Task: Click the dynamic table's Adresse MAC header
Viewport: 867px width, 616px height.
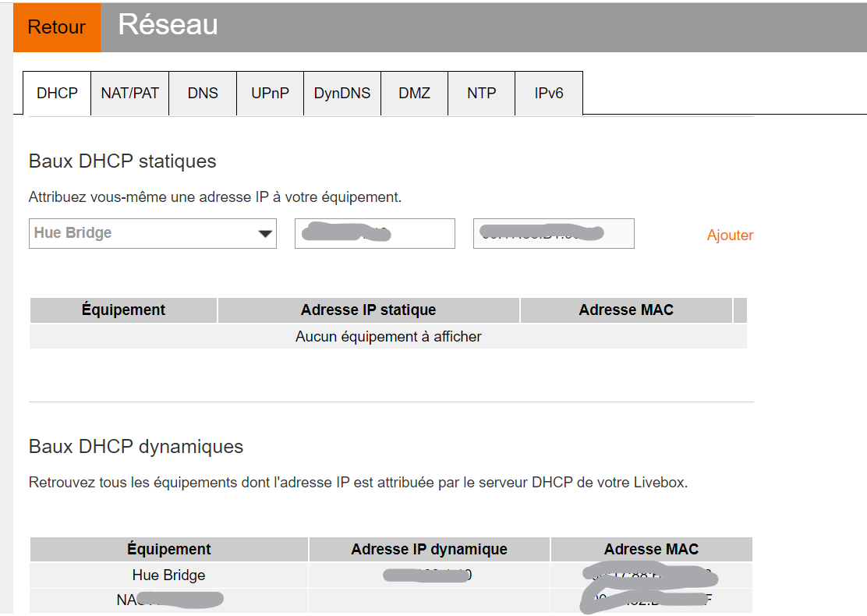Action: pyautogui.click(x=651, y=549)
